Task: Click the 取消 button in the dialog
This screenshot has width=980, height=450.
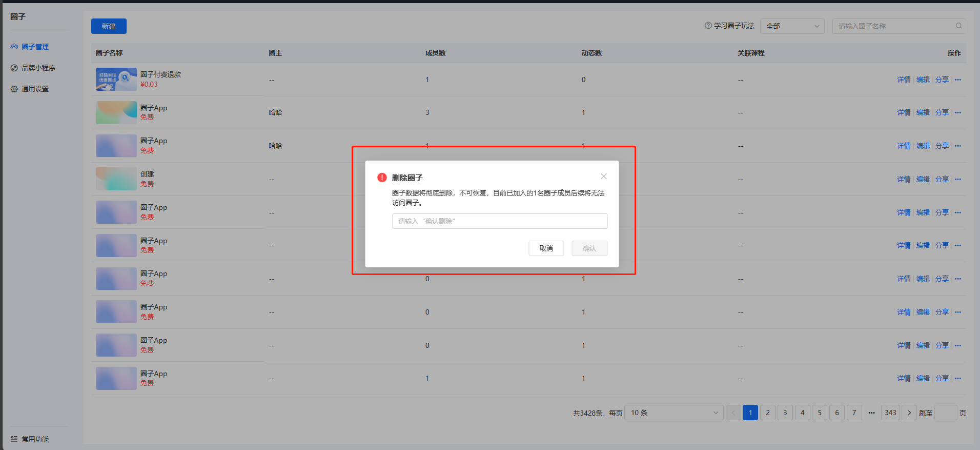Action: (546, 248)
